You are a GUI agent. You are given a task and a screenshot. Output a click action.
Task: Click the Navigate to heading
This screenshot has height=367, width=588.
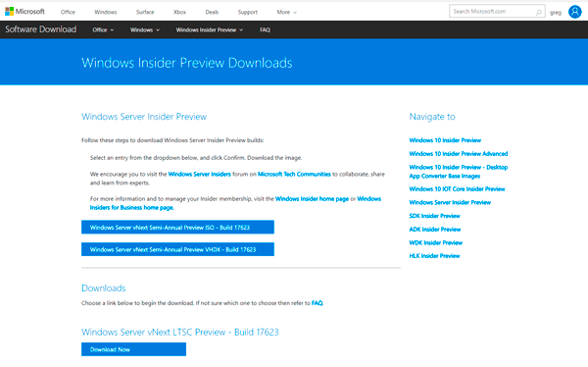pyautogui.click(x=432, y=117)
